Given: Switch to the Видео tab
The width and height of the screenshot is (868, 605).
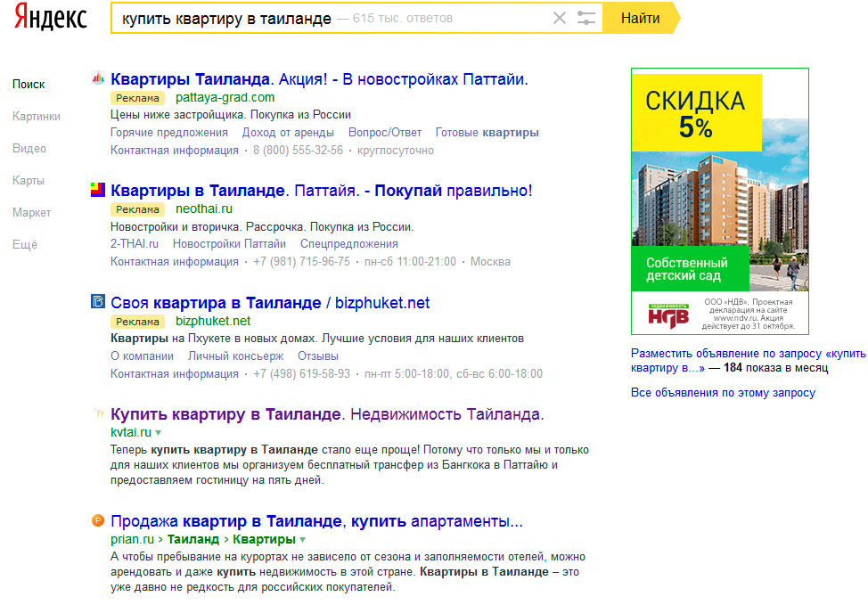Looking at the screenshot, I should click(29, 148).
